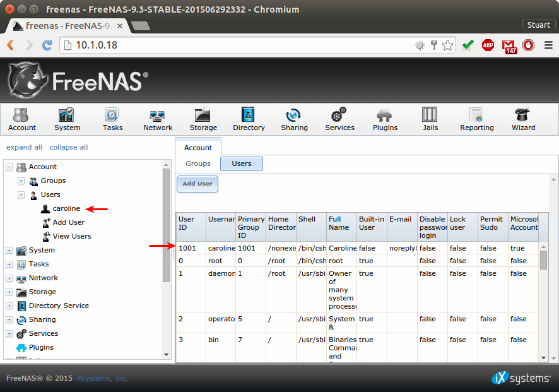Expand the Tasks tree node
Screen dimensions: 559x392
coord(9,264)
